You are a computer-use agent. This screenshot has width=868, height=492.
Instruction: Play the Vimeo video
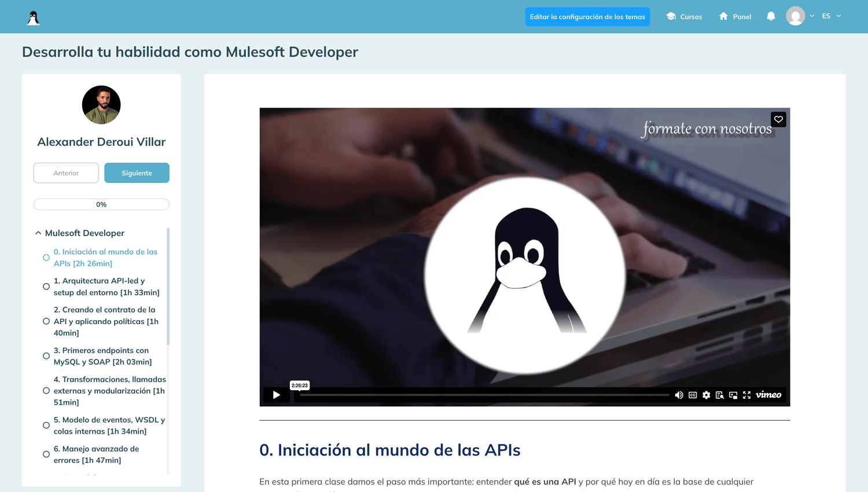point(276,395)
